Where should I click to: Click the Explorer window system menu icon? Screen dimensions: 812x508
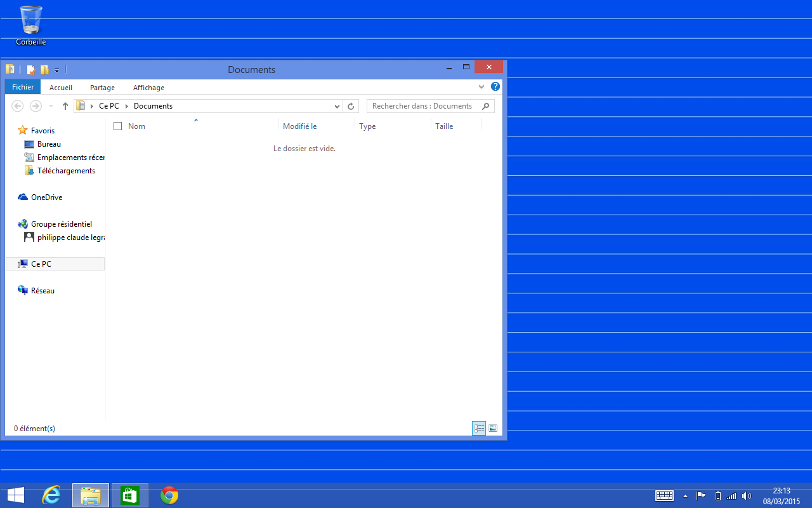[10, 69]
